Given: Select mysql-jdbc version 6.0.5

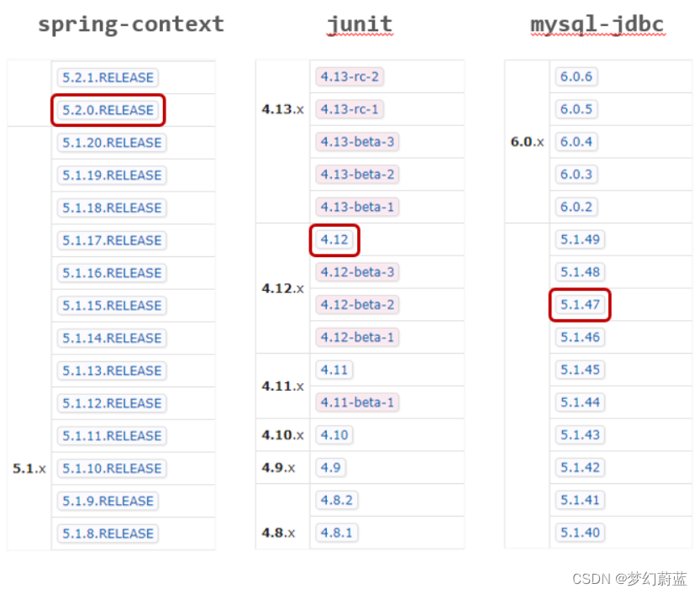Looking at the screenshot, I should pos(576,109).
